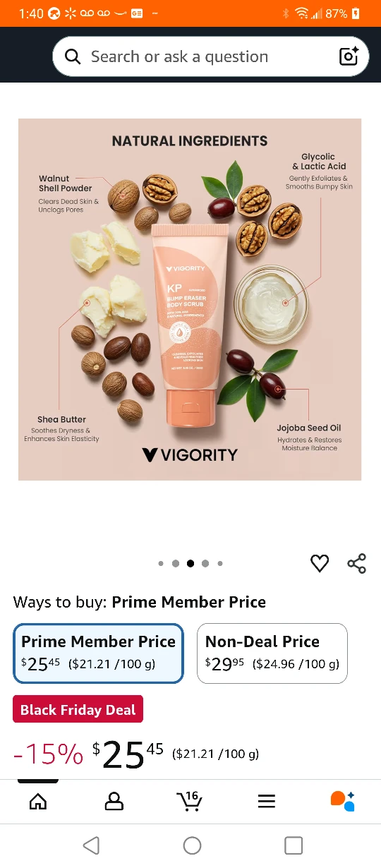
Task: Open the account profile icon
Action: click(x=114, y=801)
